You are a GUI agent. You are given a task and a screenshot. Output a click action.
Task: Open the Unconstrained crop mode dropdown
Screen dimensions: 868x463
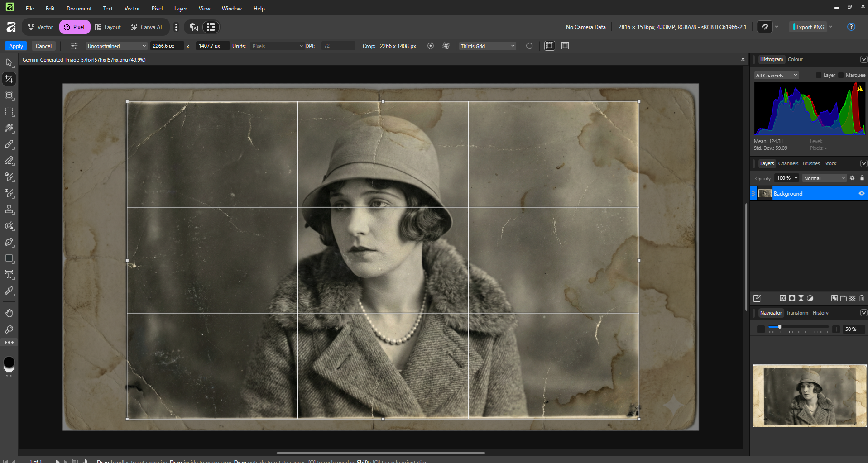tap(116, 46)
